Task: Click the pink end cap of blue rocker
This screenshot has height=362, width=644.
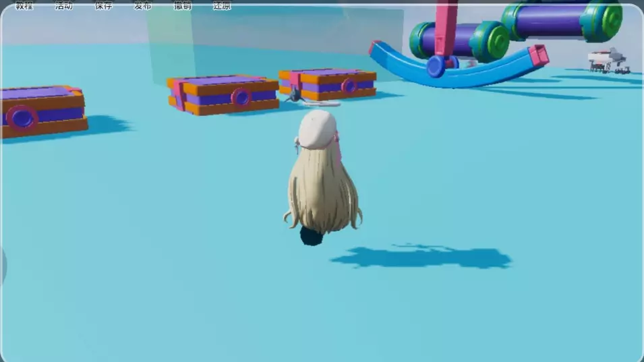Action: pos(538,55)
